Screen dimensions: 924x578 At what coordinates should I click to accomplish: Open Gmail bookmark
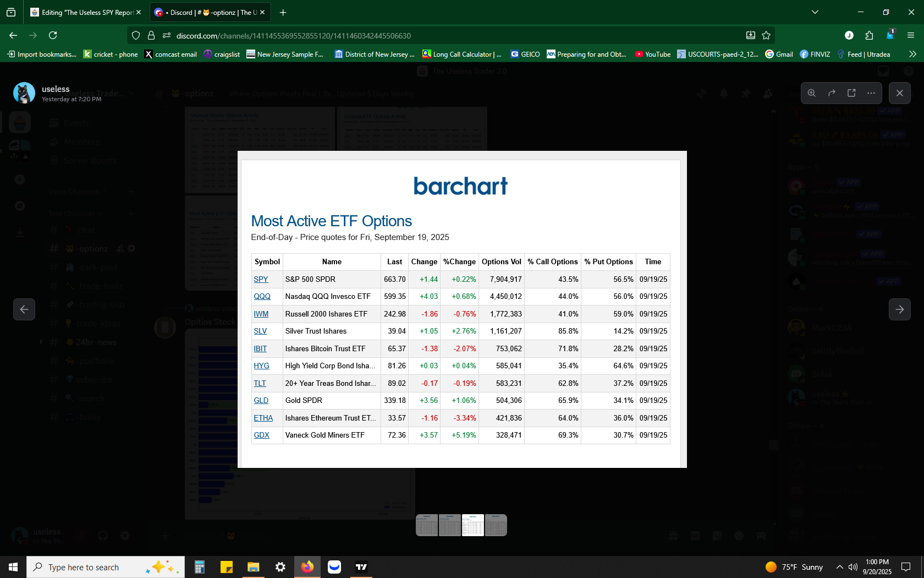779,54
